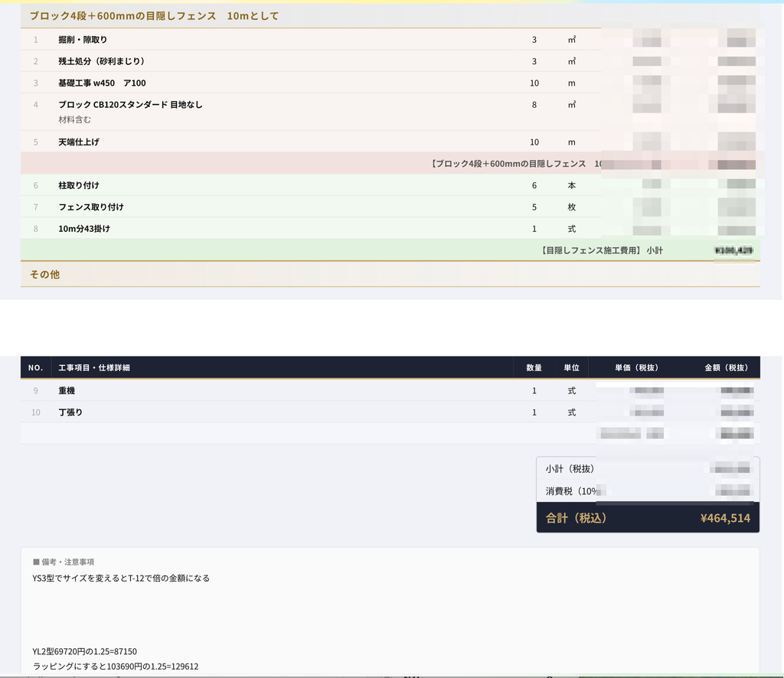Click the 金額（税抜） column header

726,368
